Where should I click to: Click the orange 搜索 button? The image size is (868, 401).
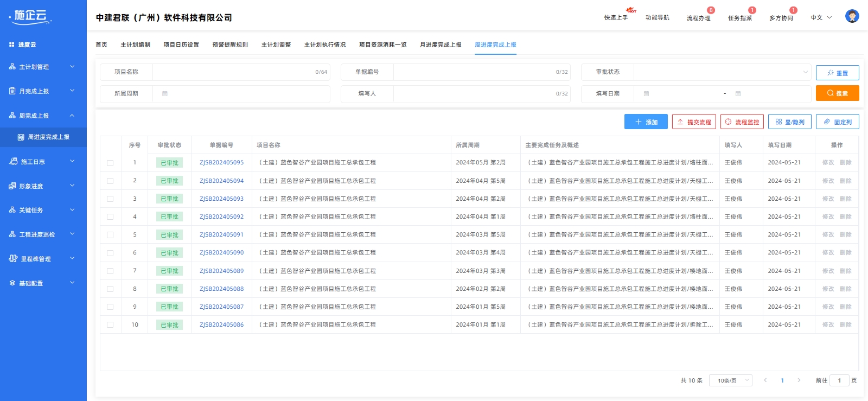point(837,93)
